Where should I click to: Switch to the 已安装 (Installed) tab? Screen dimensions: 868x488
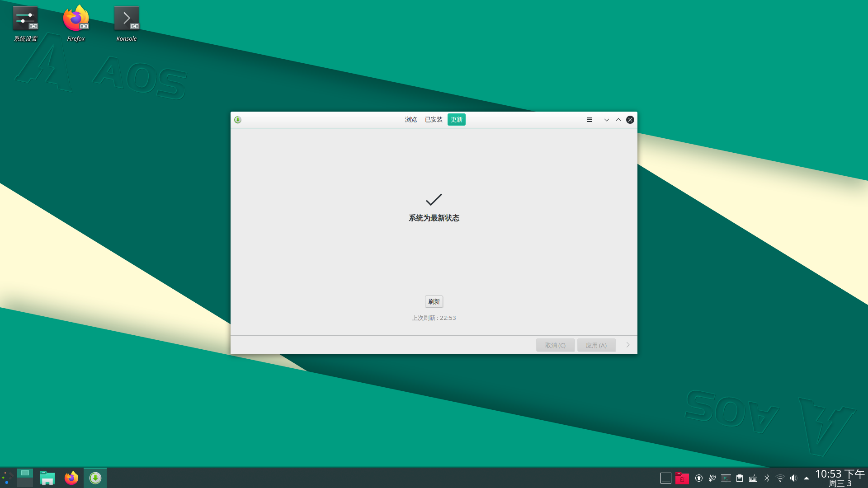[x=433, y=120]
